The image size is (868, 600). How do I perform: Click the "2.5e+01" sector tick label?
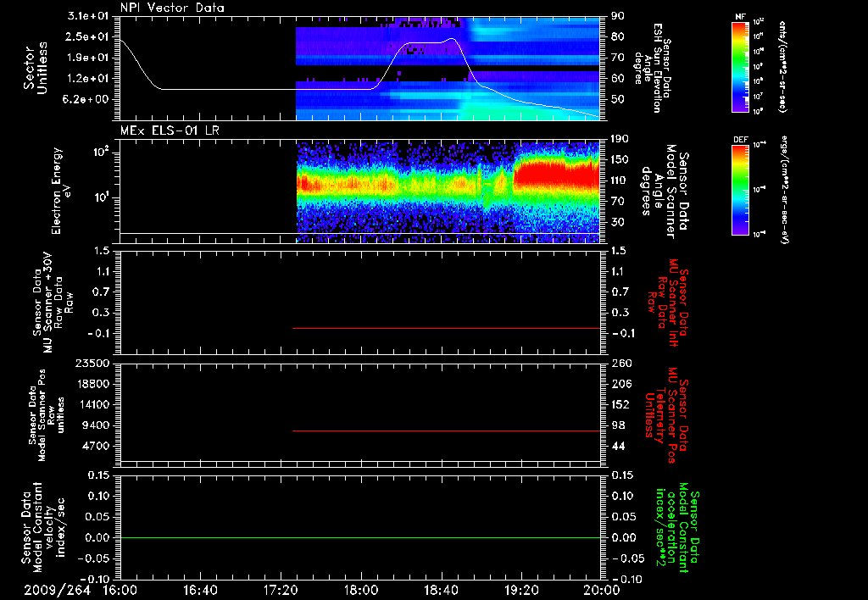[x=87, y=36]
